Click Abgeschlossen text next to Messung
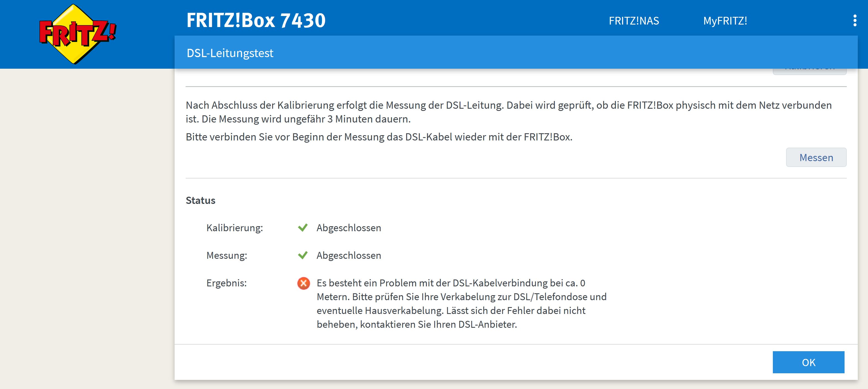868x389 pixels. tap(348, 255)
